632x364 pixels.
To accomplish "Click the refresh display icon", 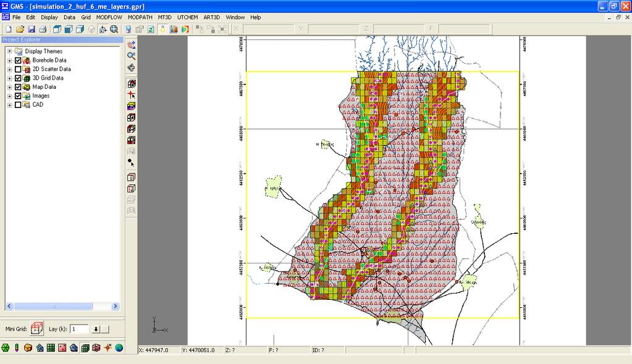I will pyautogui.click(x=151, y=29).
